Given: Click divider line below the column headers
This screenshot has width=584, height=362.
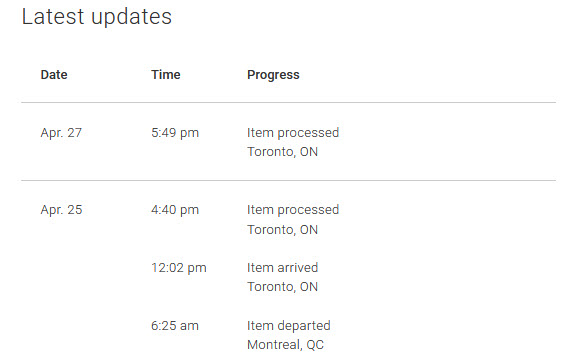Looking at the screenshot, I should 289,102.
